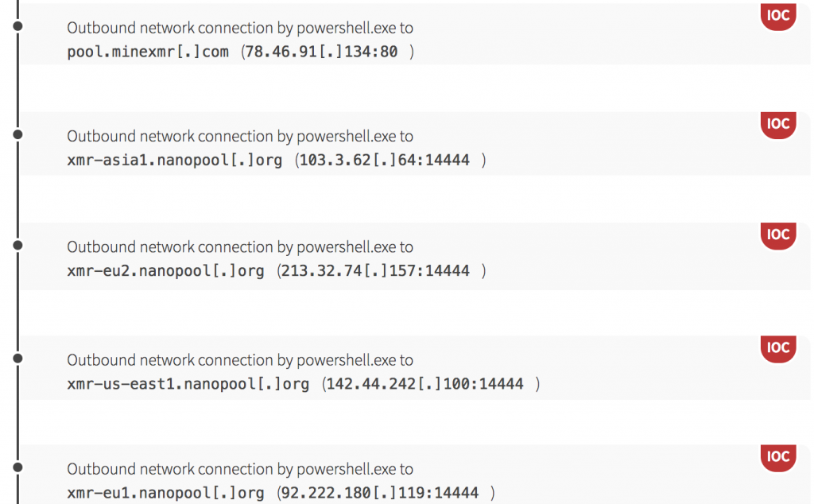Viewport: 814px width, 504px height.
Task: Click the pool.minexmr[.]com domain text
Action: (x=148, y=52)
